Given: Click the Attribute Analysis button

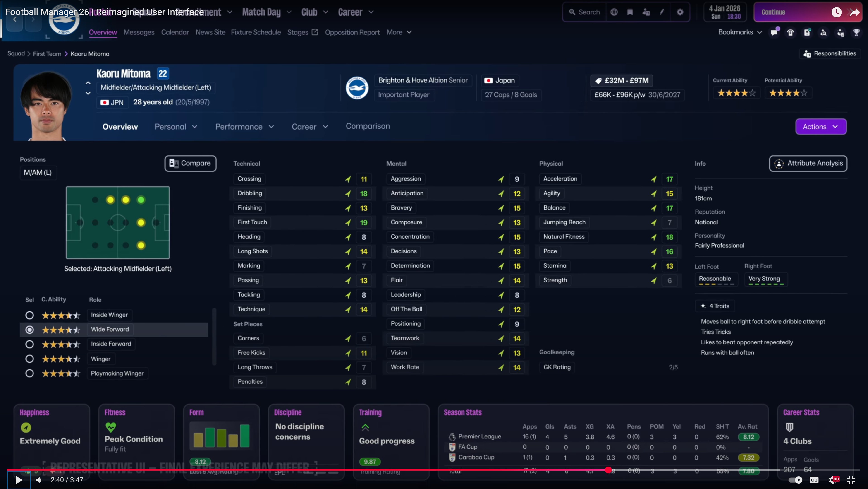Looking at the screenshot, I should (x=808, y=163).
